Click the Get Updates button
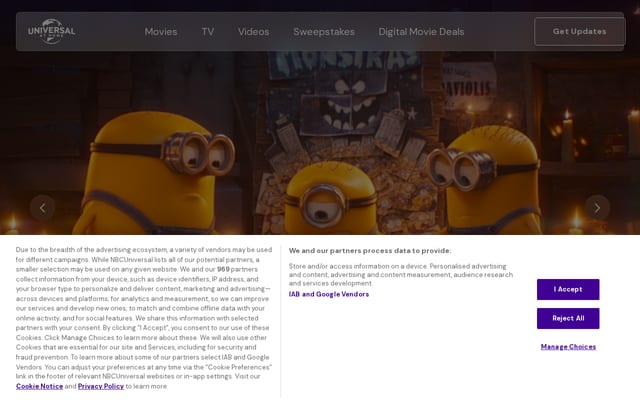 click(579, 31)
